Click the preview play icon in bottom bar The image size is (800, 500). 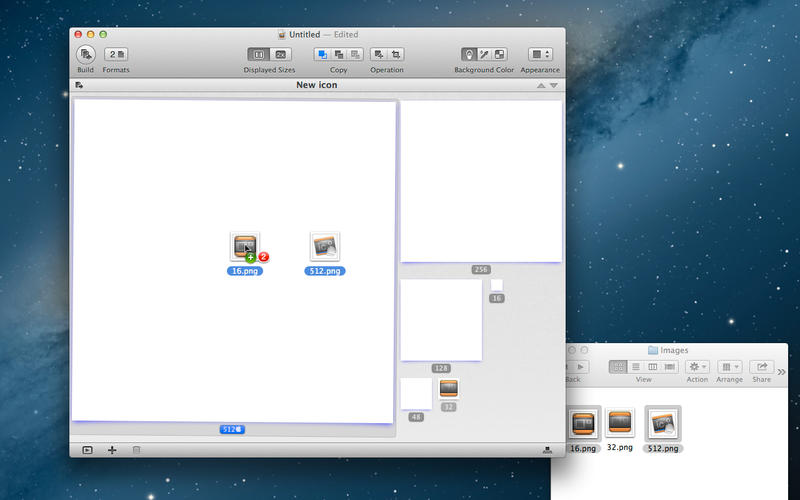tap(87, 450)
